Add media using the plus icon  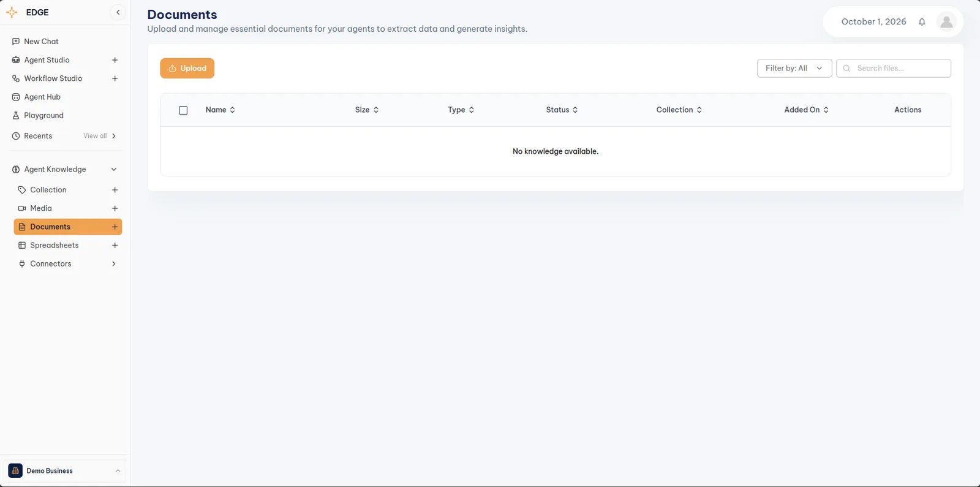[115, 208]
